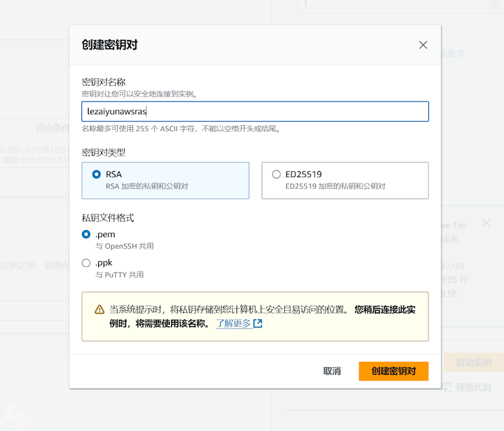Viewport: 504px width, 431px height.
Task: Open the 了解更多 link
Action: click(x=233, y=324)
